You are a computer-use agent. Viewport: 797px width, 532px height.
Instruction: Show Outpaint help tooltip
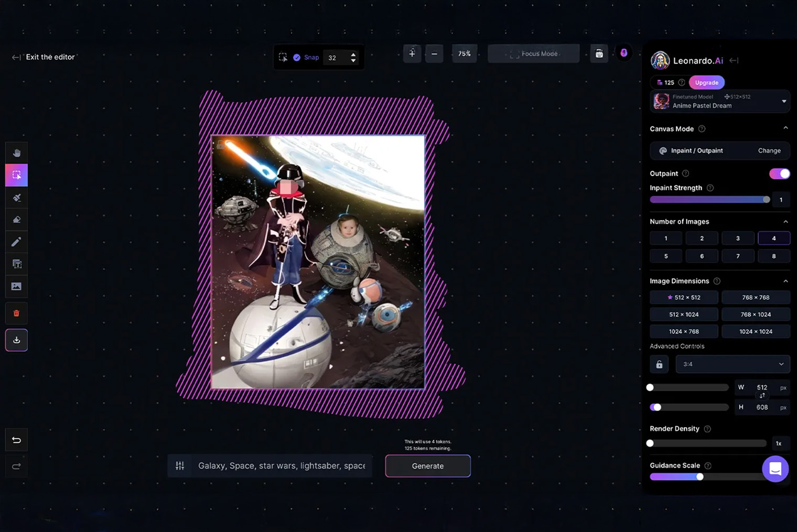[685, 173]
